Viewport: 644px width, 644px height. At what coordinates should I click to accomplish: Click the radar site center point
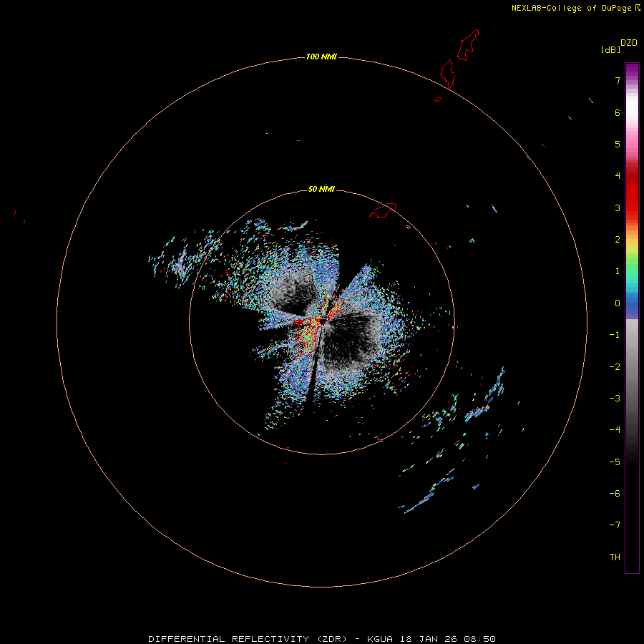tap(323, 323)
